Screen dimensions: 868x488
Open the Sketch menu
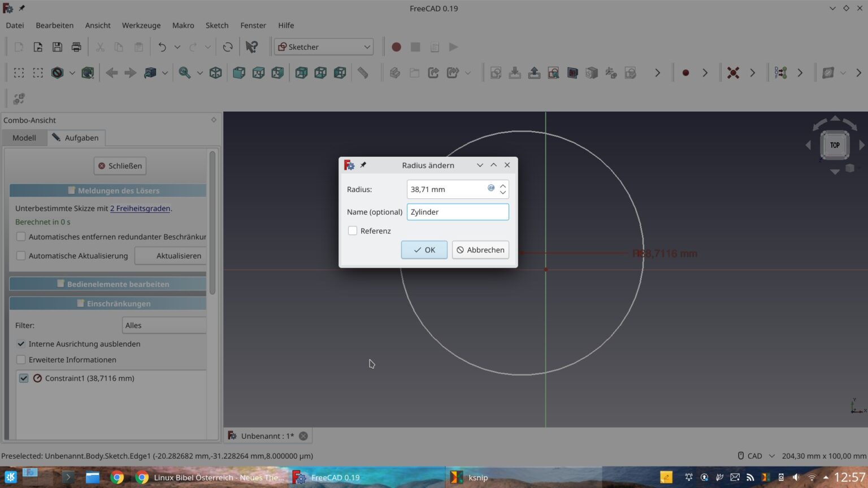tap(216, 25)
